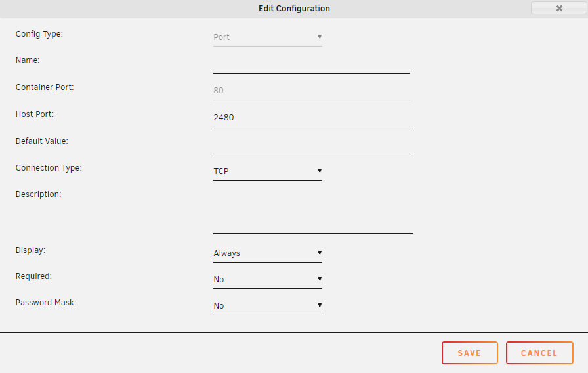Click the Default Value input field

point(312,144)
